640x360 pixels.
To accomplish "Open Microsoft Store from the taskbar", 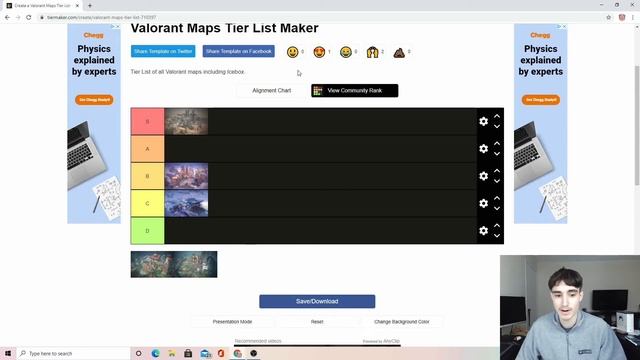I will tap(188, 353).
